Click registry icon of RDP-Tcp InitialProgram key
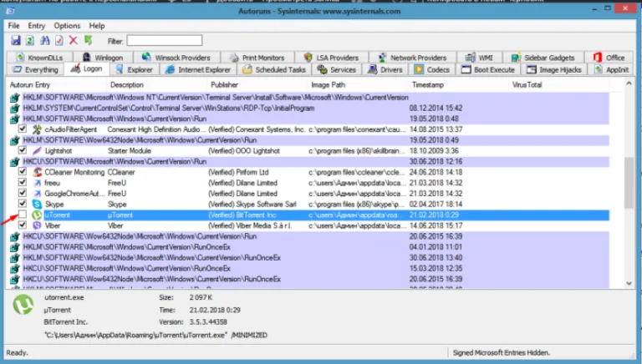This screenshot has height=364, width=642. (x=15, y=109)
